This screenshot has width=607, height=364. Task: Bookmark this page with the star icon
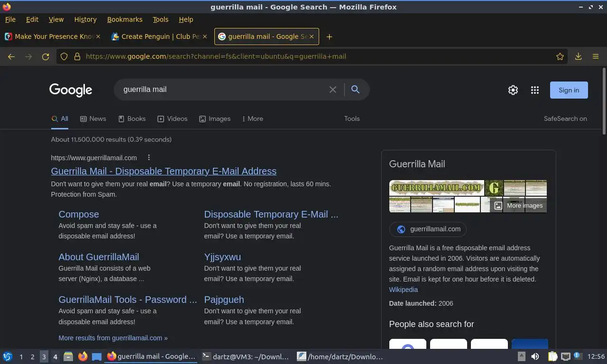click(560, 56)
